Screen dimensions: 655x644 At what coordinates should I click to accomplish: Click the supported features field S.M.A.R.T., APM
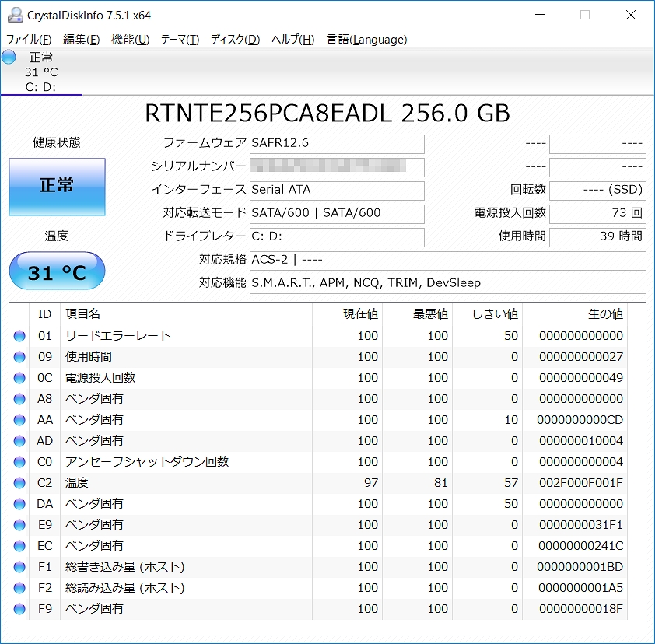(448, 284)
